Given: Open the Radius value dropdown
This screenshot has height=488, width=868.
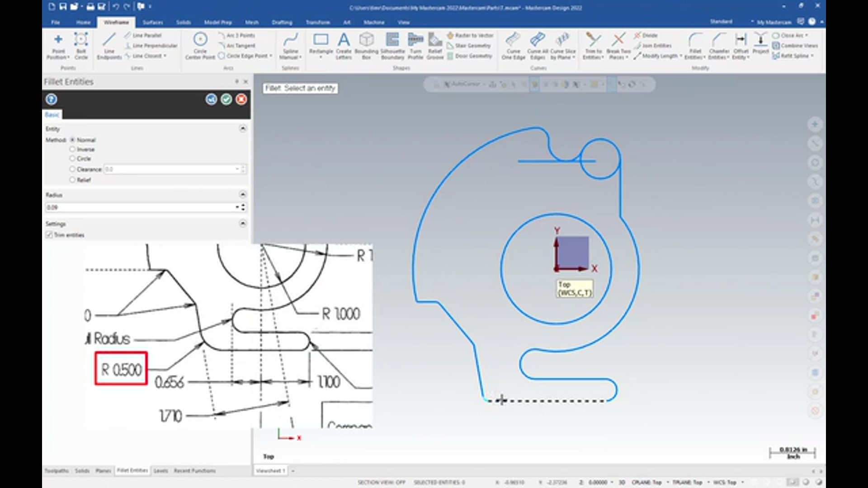Looking at the screenshot, I should pyautogui.click(x=237, y=207).
